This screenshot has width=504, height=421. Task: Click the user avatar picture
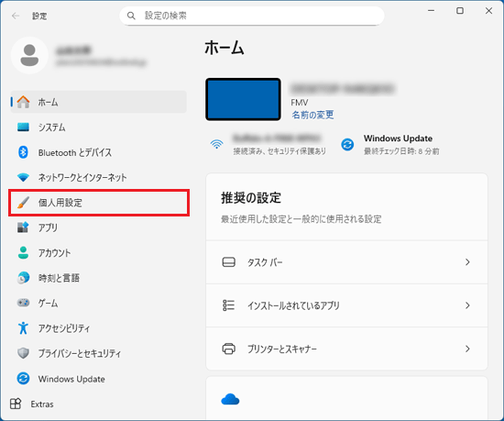[29, 55]
